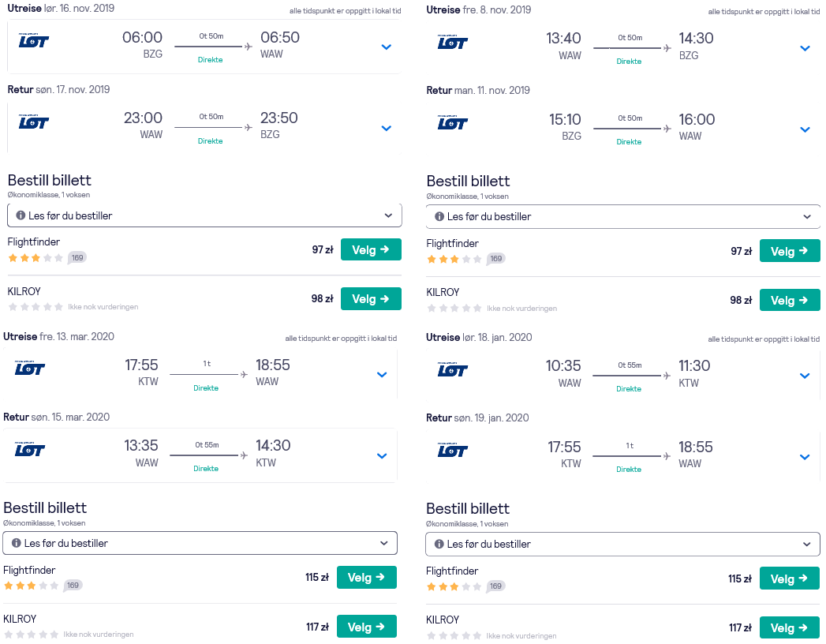This screenshot has width=826, height=644.
Task: Choose KILROY 117 zł offer for 18. jan.
Action: (x=790, y=627)
